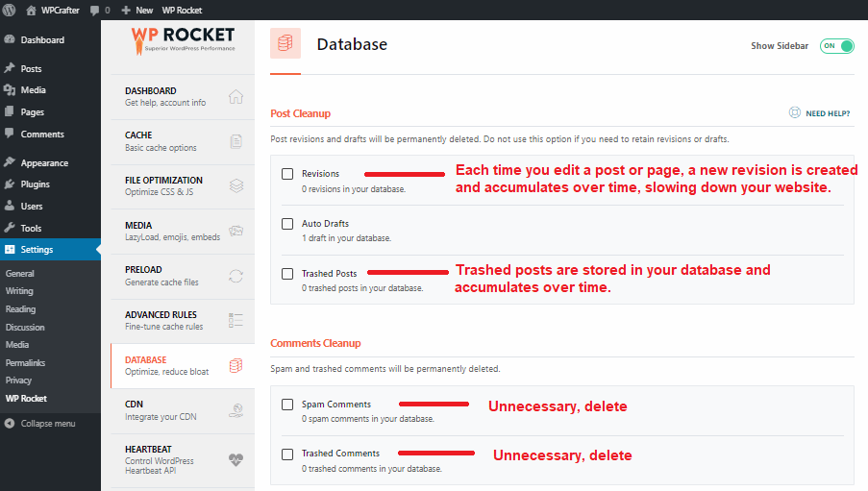Click the comments bubble icon in admin bar
868x491 pixels.
94,10
